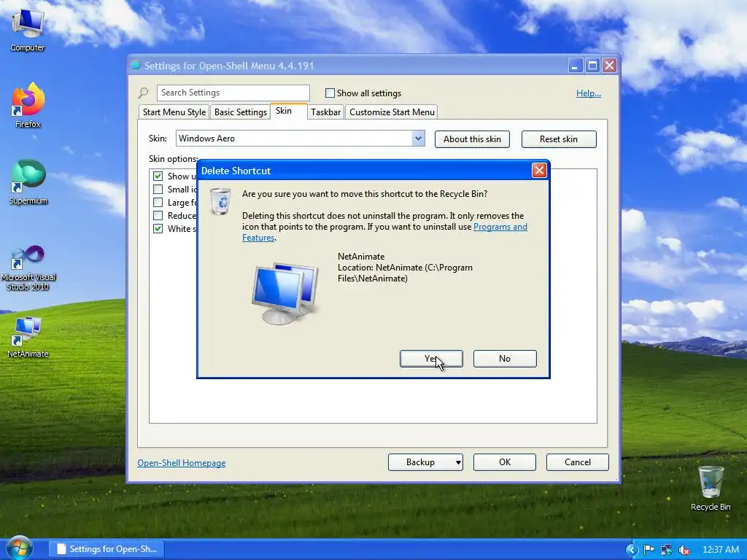Viewport: 747px width, 560px height.
Task: Click the 12:37 AM taskbar clock
Action: click(x=720, y=550)
